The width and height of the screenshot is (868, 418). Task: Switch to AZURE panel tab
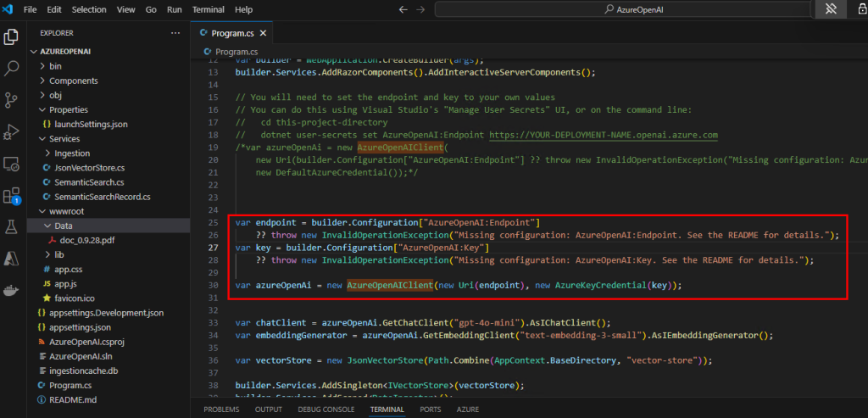[x=468, y=410]
